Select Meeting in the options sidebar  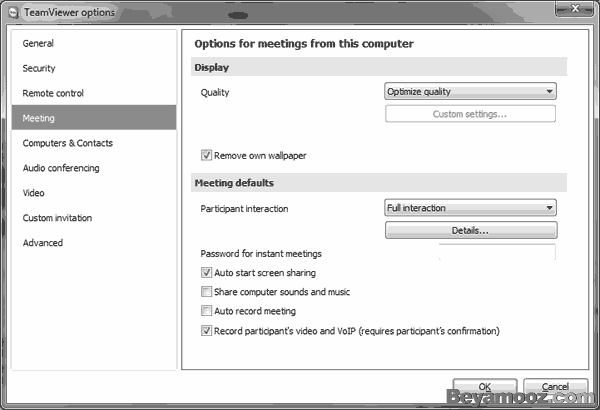39,118
